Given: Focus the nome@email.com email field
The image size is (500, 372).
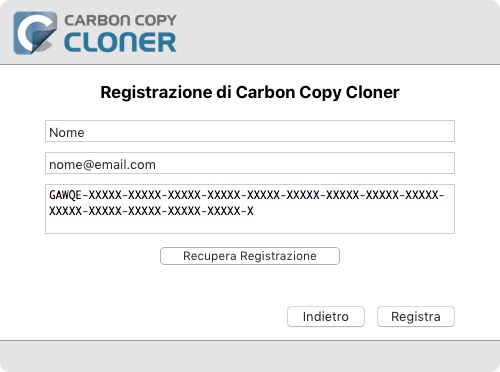Looking at the screenshot, I should [x=250, y=163].
